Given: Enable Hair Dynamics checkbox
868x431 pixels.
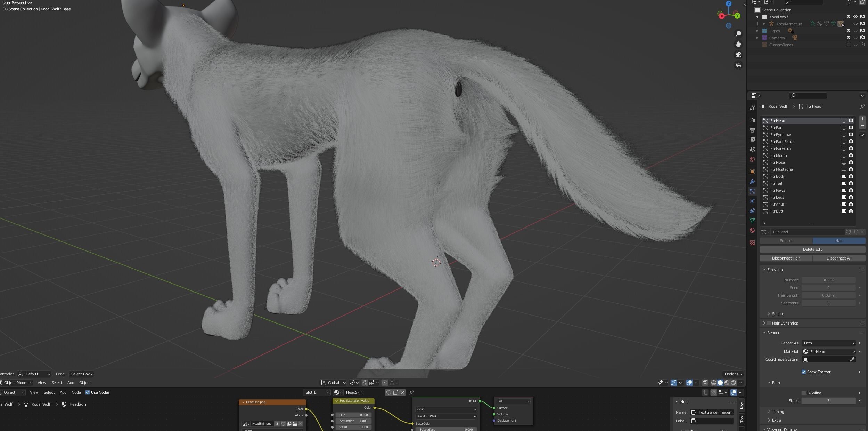Looking at the screenshot, I should [769, 323].
